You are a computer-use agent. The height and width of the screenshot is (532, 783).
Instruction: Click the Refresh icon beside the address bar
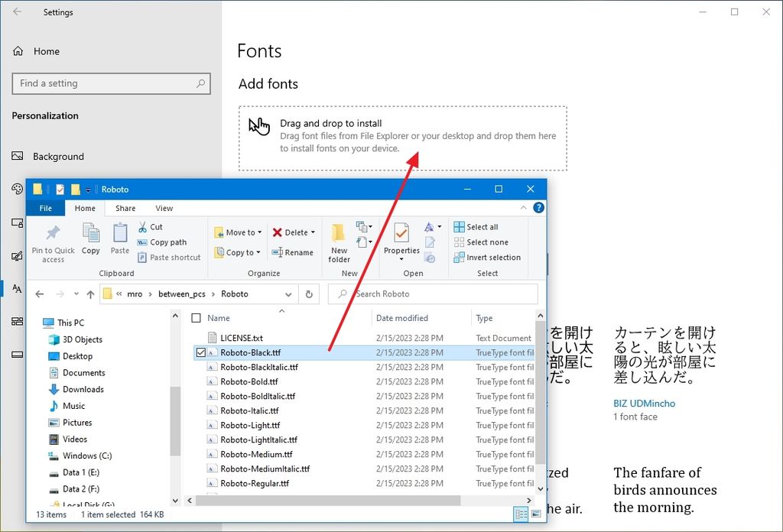307,294
